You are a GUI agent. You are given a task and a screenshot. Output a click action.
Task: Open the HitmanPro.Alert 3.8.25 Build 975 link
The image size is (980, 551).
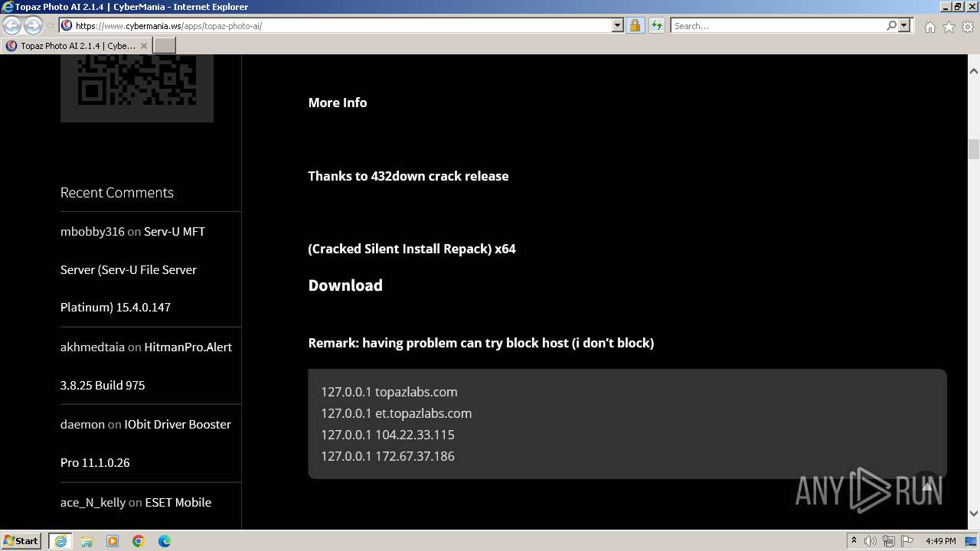point(146,366)
